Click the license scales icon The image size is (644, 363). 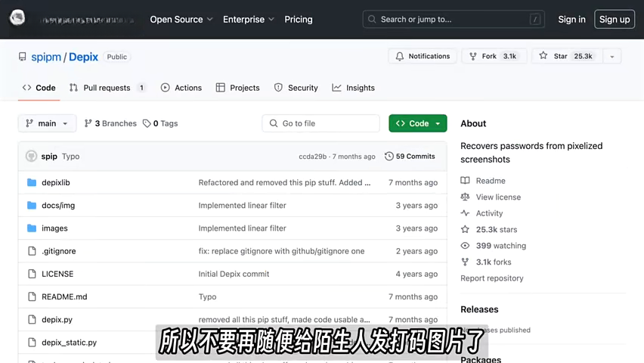point(465,197)
